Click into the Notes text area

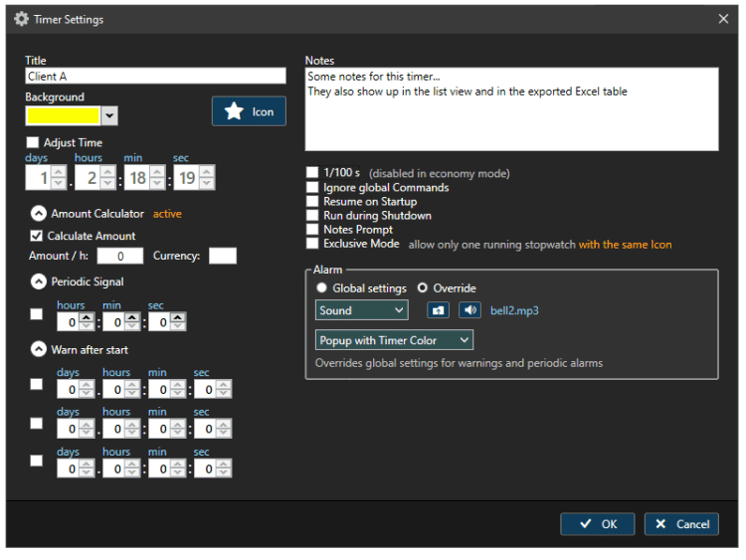pyautogui.click(x=511, y=109)
